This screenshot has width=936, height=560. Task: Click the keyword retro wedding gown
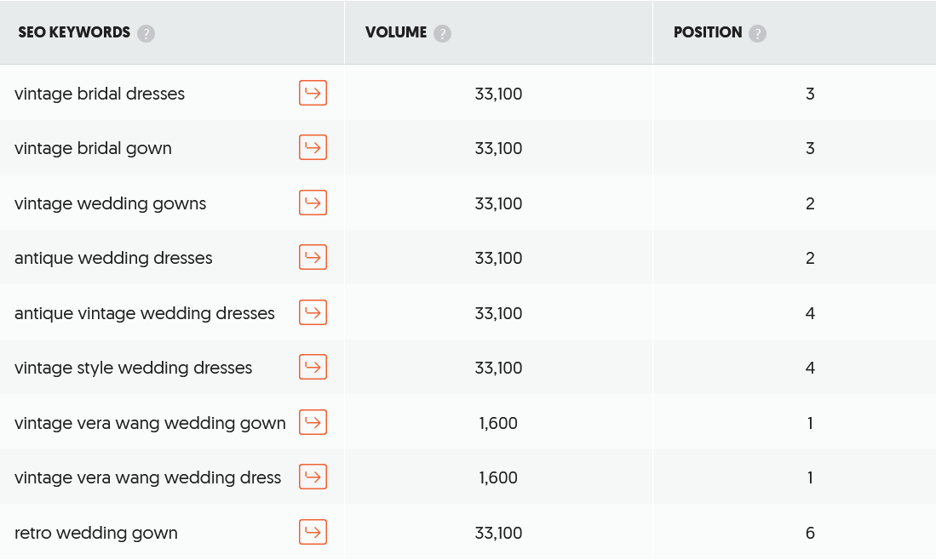click(95, 533)
